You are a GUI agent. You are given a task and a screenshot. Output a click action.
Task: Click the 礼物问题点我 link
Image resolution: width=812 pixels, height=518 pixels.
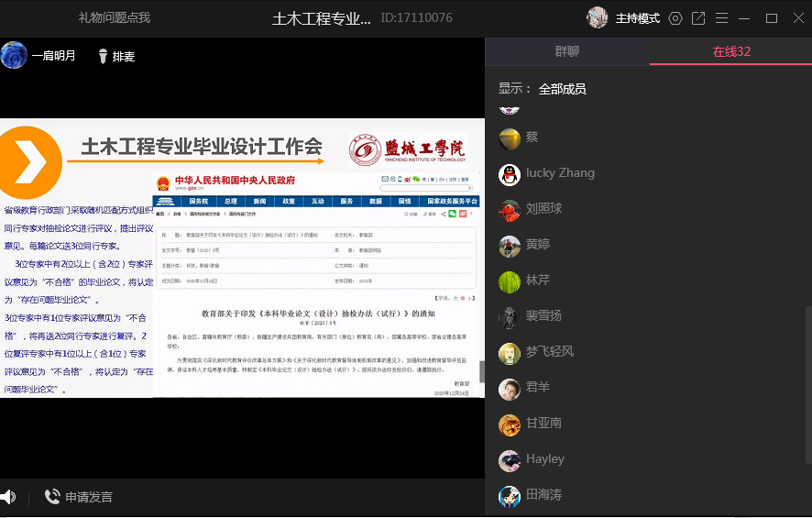point(115,17)
